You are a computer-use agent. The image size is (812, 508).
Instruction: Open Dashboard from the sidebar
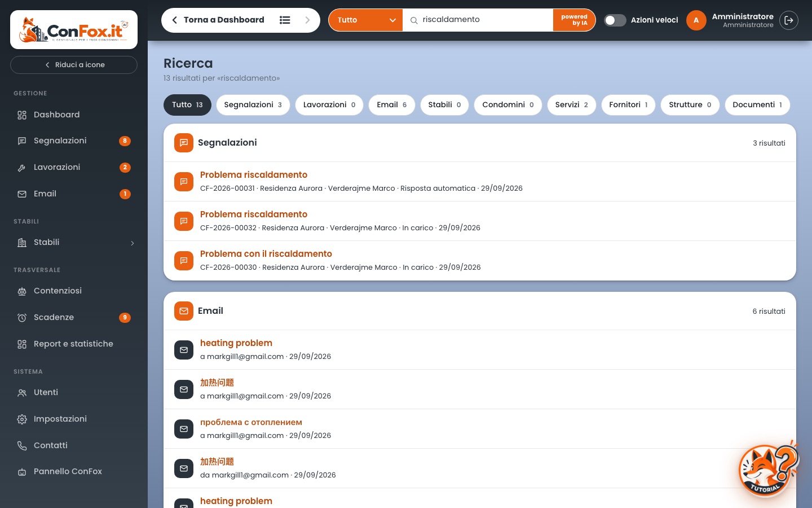coord(74,115)
